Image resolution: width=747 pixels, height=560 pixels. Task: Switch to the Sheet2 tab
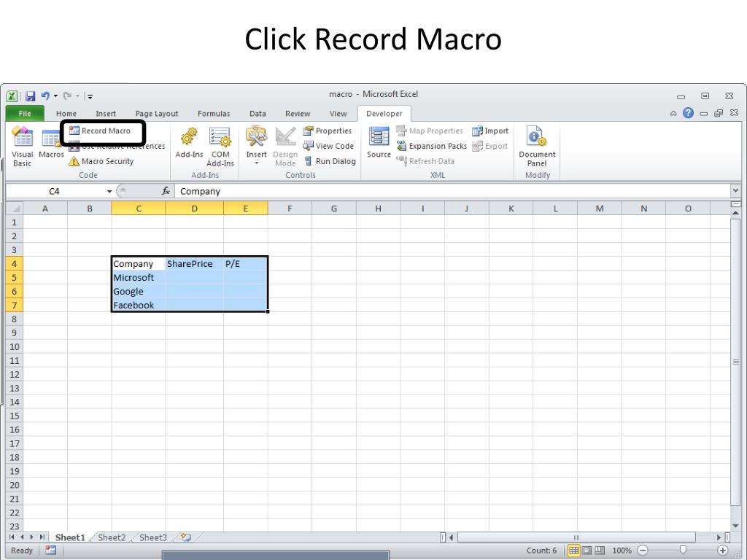[x=112, y=537]
